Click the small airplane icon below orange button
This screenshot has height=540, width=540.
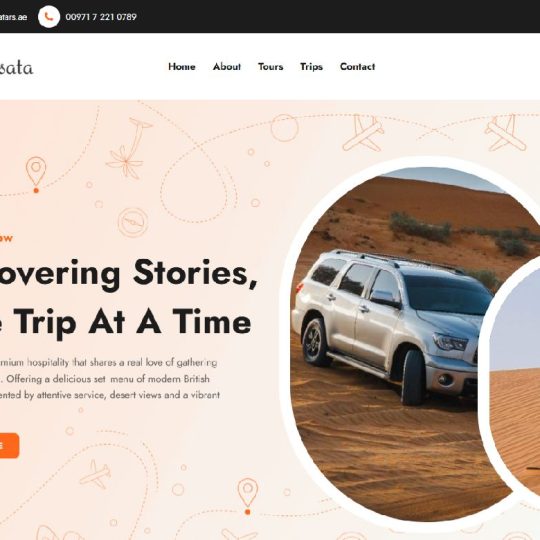(x=95, y=475)
